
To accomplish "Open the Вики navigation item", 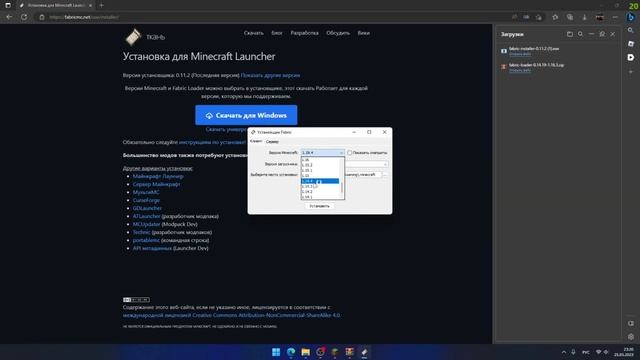I will click(x=363, y=33).
